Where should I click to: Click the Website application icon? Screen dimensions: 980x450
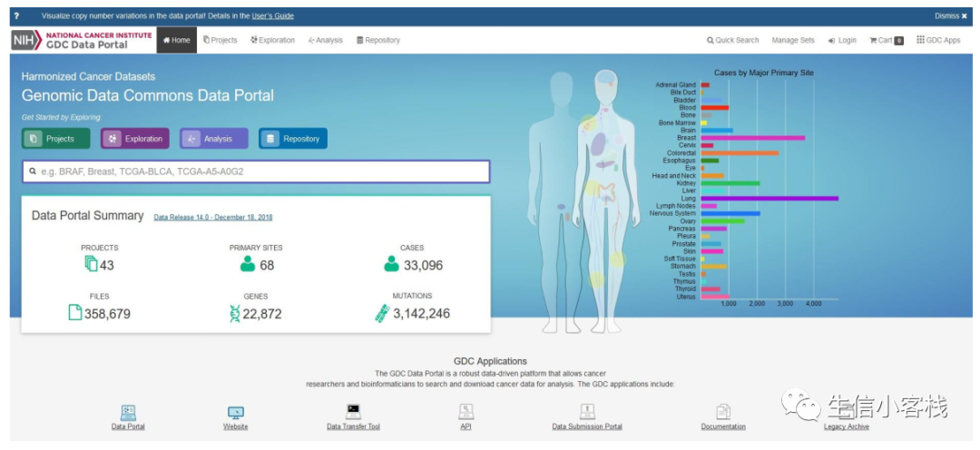(x=236, y=413)
